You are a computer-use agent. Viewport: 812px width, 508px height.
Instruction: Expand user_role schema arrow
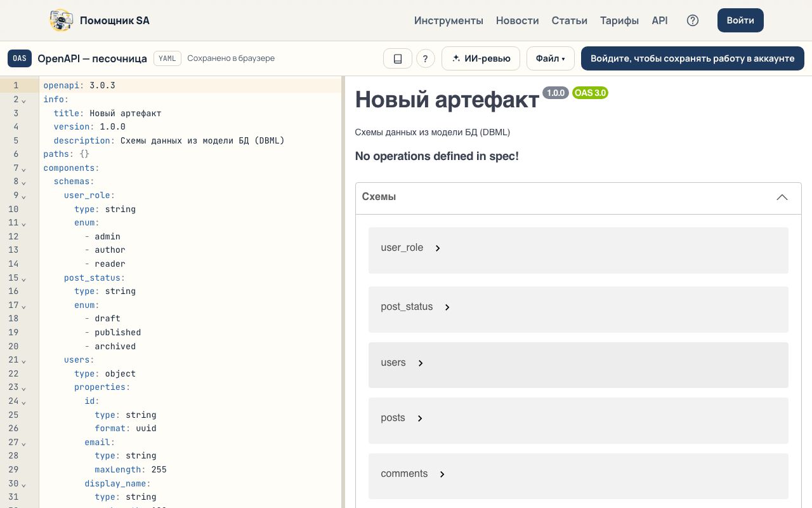click(438, 248)
